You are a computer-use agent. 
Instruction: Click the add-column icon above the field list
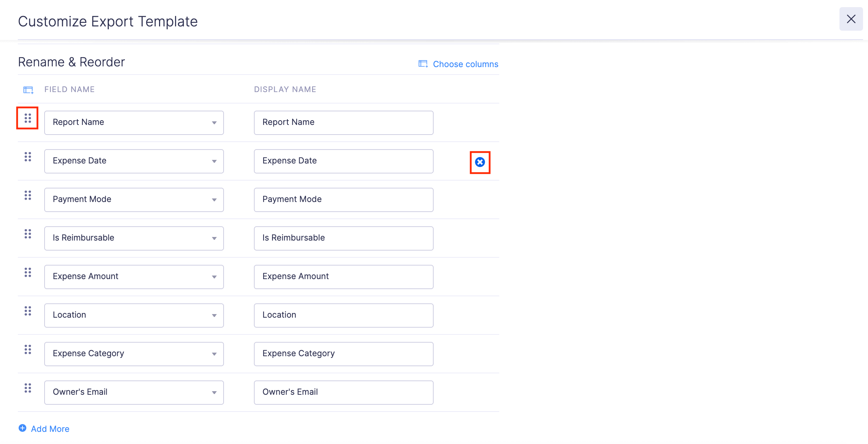coord(28,90)
